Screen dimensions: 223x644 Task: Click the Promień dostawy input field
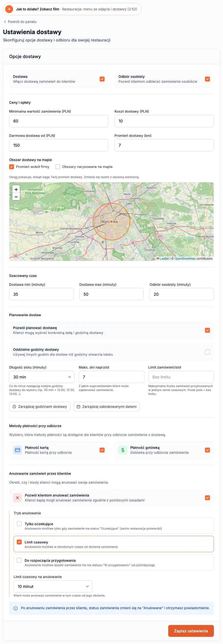pyautogui.click(x=164, y=145)
